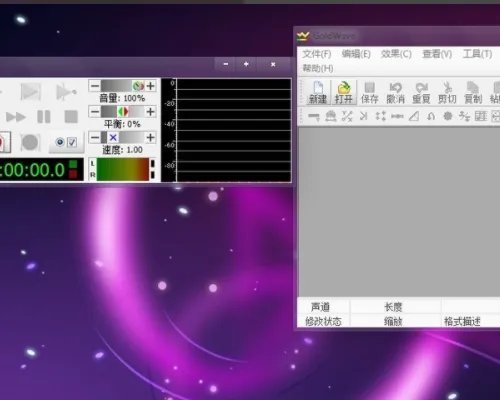Click the black spectrum graph panel

(x=226, y=130)
